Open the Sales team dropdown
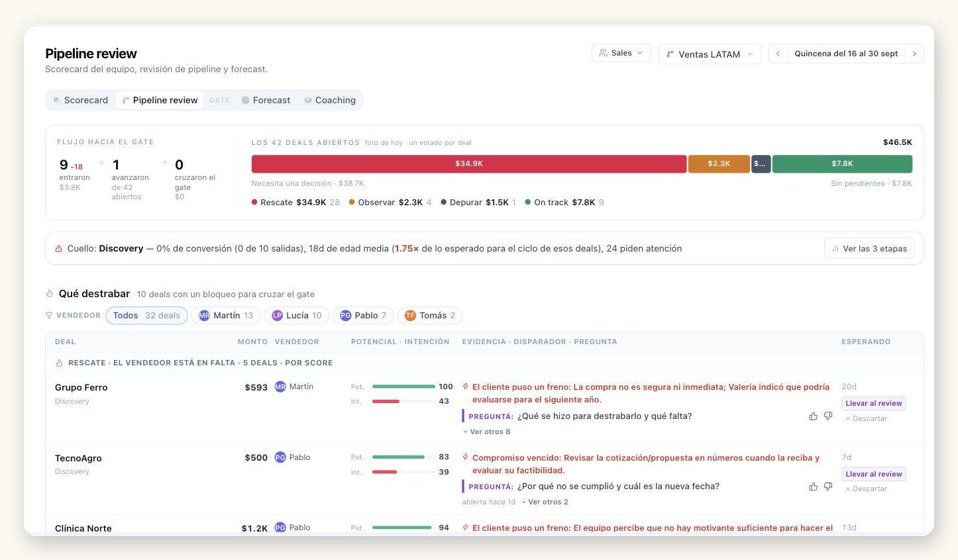Viewport: 958px width, 560px height. (621, 53)
